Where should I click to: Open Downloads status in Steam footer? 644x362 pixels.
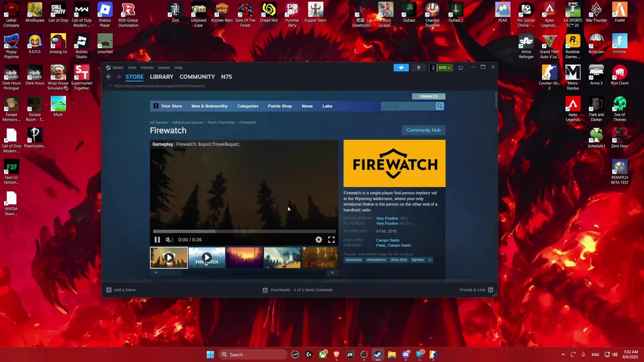(297, 290)
